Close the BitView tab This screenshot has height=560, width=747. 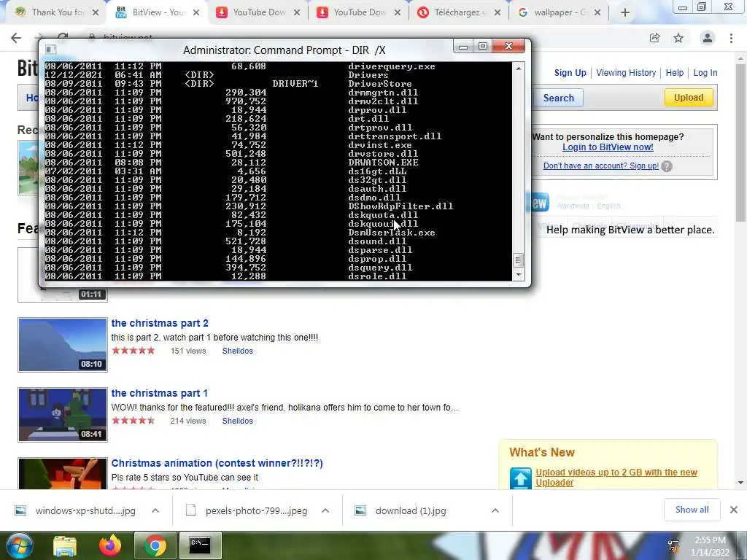point(196,13)
